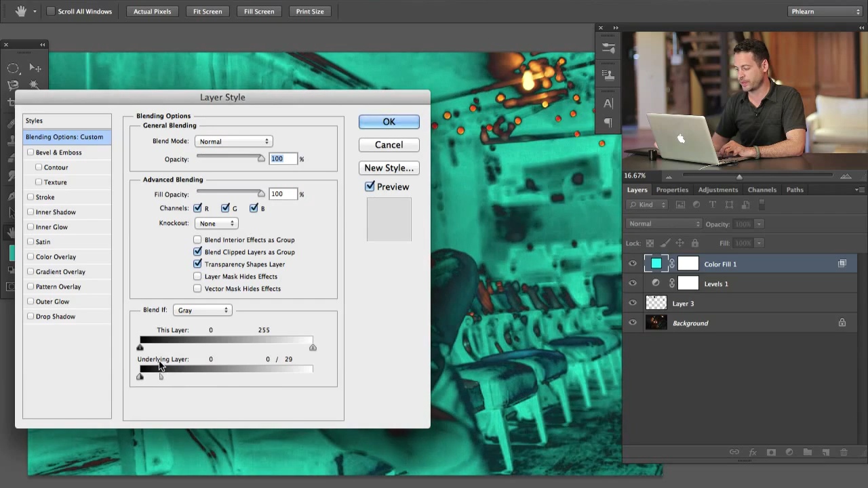Click This Layer white point slider handle
Screen dimensions: 868x488
coord(313,348)
